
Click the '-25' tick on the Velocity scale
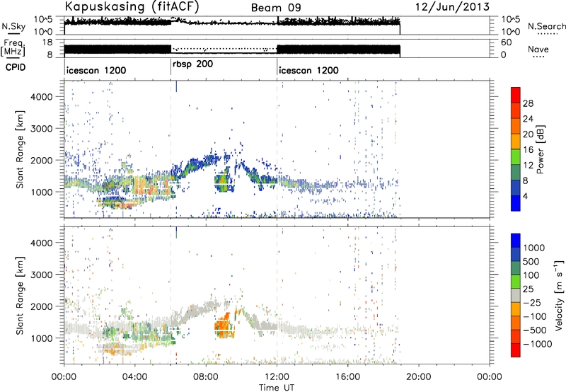click(532, 303)
